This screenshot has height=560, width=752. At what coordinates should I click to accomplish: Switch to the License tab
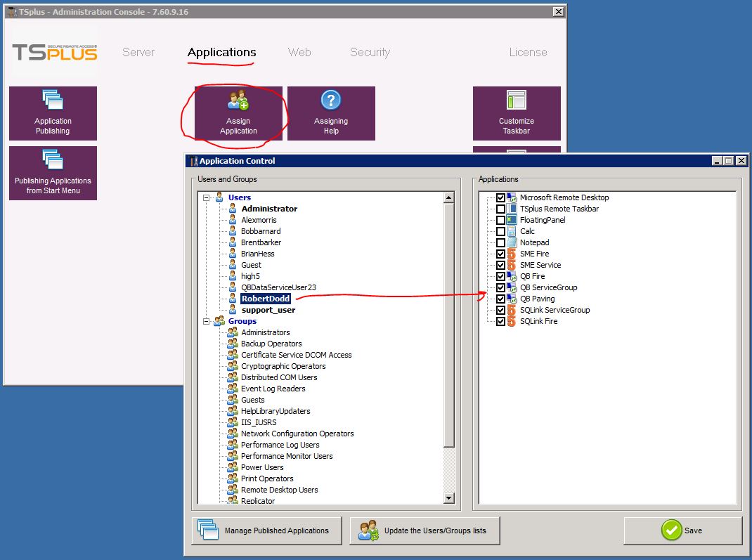pos(528,52)
